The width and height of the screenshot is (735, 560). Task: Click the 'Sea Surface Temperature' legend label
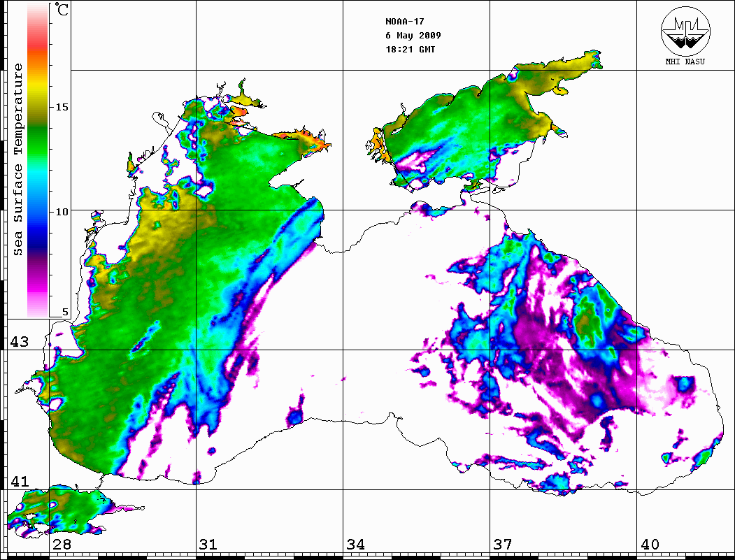[x=17, y=159]
